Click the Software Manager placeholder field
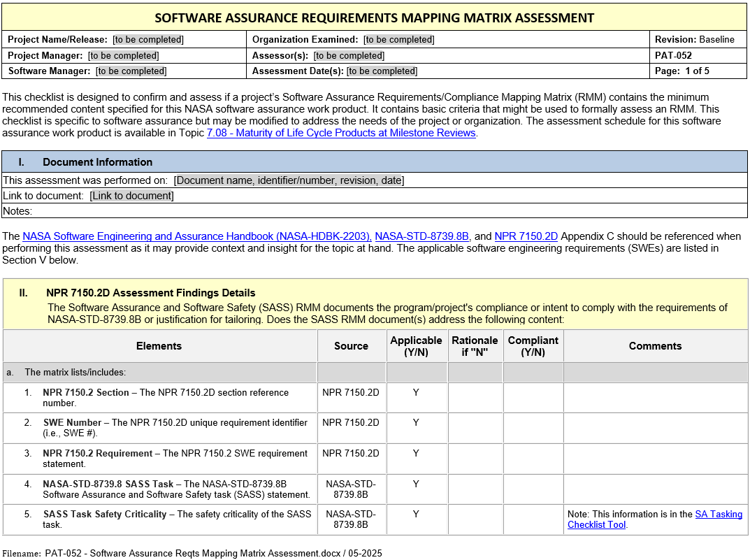 point(131,71)
